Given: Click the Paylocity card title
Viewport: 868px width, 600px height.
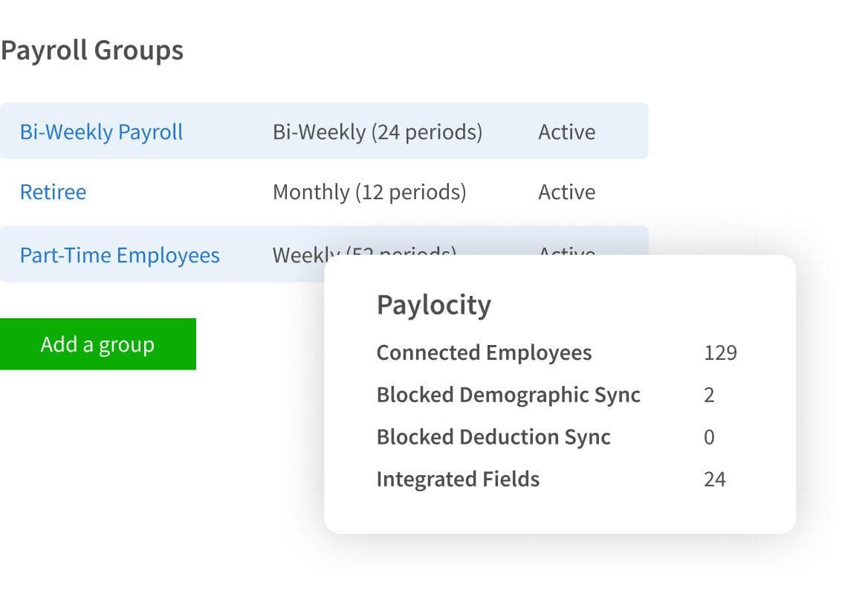Looking at the screenshot, I should pos(433,305).
